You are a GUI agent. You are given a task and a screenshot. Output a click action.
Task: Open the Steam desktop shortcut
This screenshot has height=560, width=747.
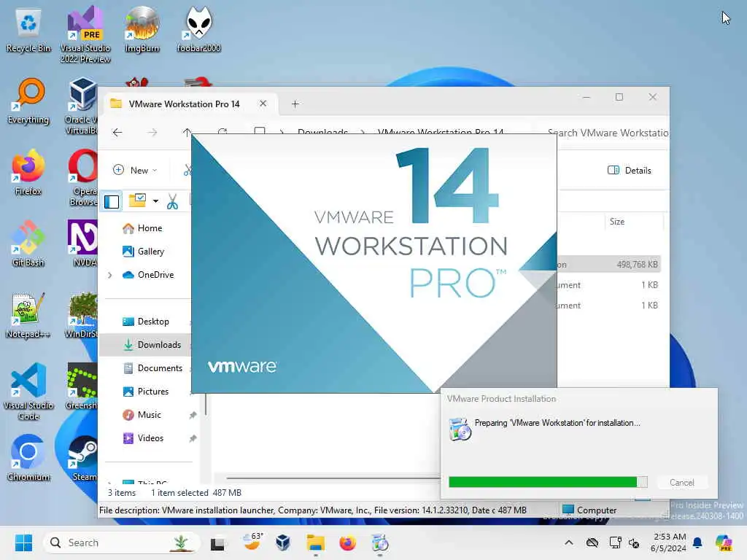click(x=84, y=458)
